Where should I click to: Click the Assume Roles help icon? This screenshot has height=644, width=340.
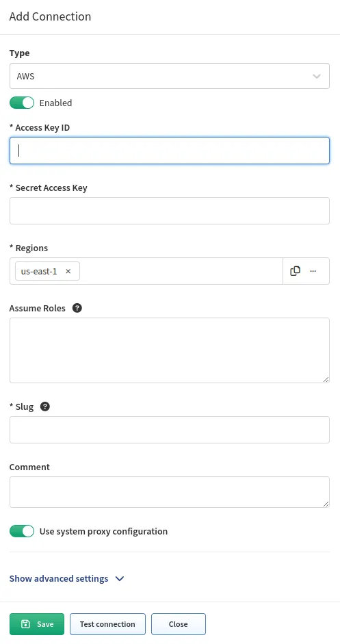click(77, 308)
